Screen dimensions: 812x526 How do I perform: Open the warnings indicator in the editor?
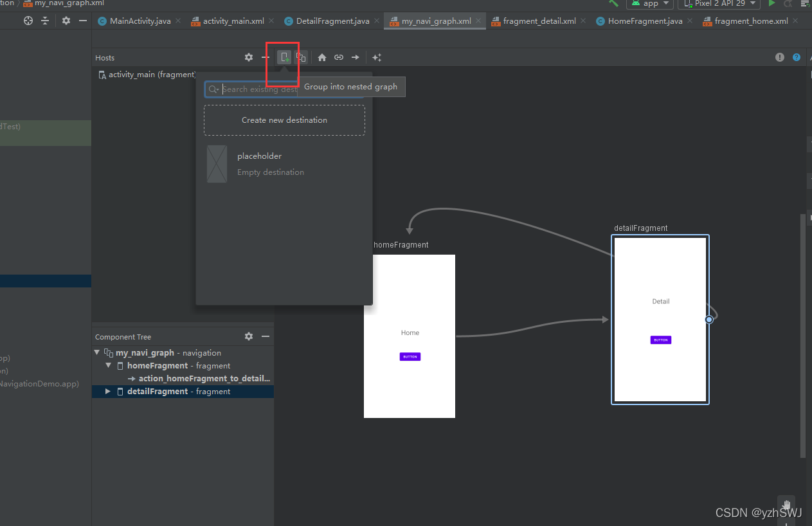tap(779, 57)
